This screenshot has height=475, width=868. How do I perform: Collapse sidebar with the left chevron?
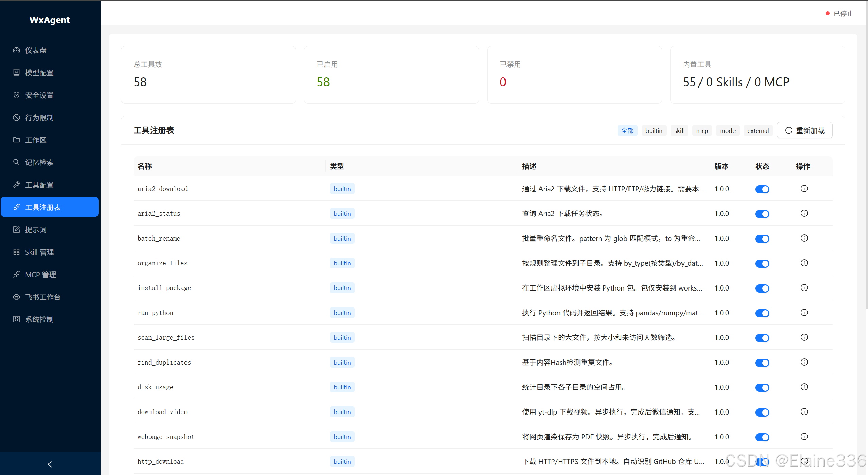50,464
